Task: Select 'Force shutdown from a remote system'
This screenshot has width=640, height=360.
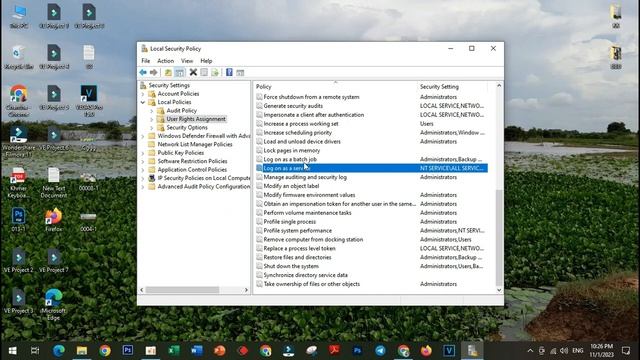Action: click(x=371, y=97)
